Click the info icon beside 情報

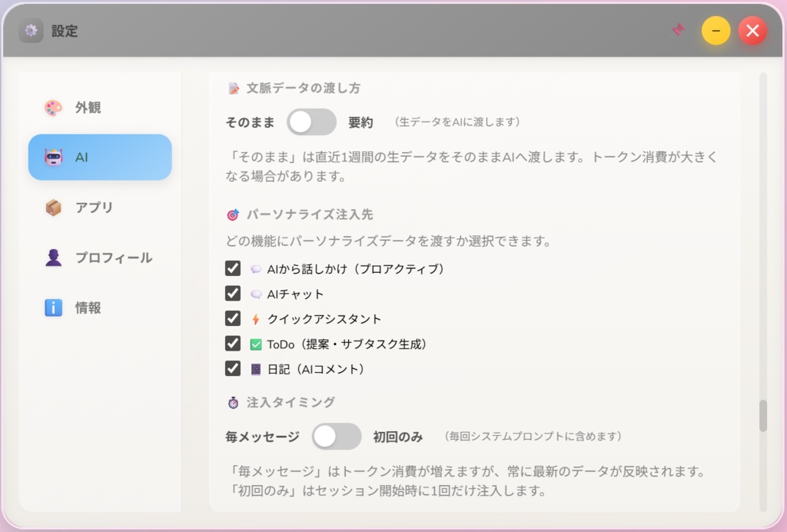(54, 308)
